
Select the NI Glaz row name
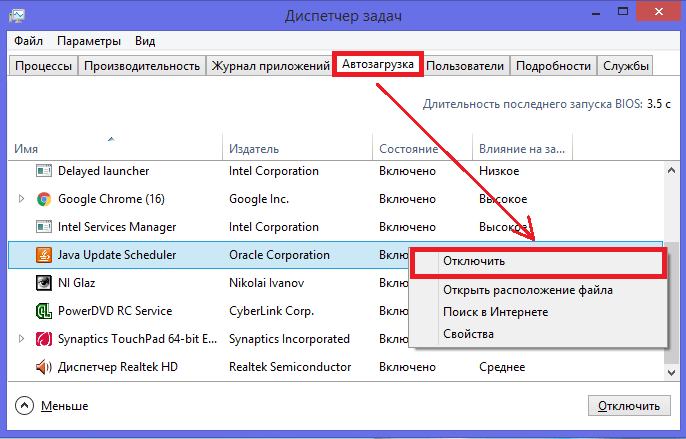(77, 283)
